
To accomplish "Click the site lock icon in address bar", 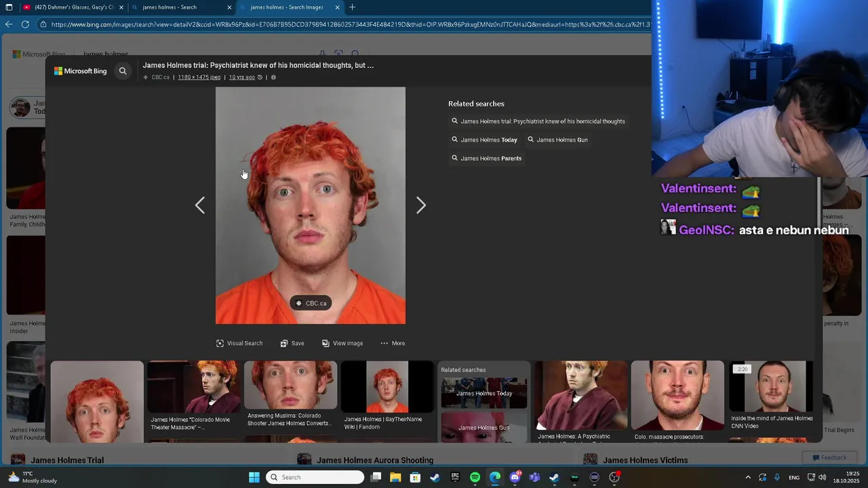I will [x=43, y=24].
